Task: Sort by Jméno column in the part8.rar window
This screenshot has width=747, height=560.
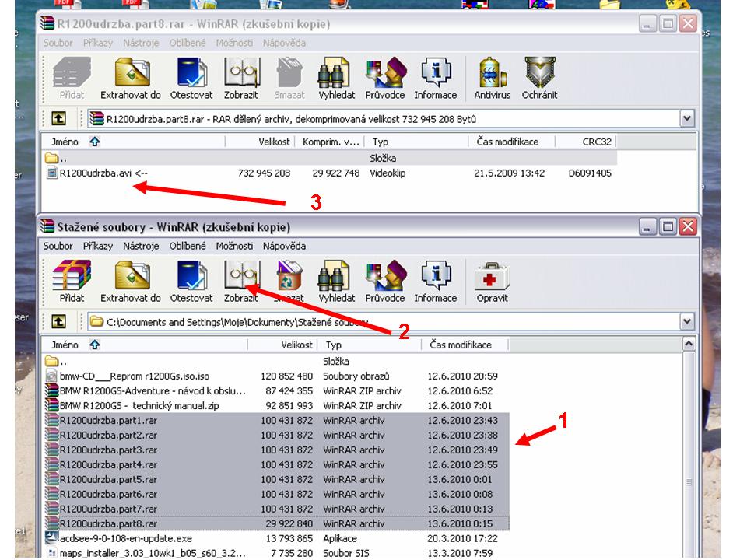Action: coord(133,142)
